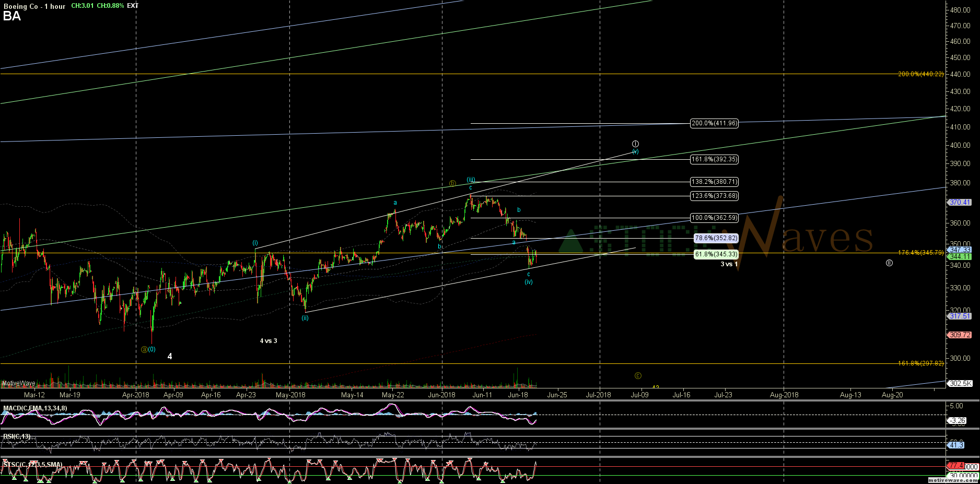
Task: Click the 41.3 RSI value tag
Action: [x=956, y=445]
